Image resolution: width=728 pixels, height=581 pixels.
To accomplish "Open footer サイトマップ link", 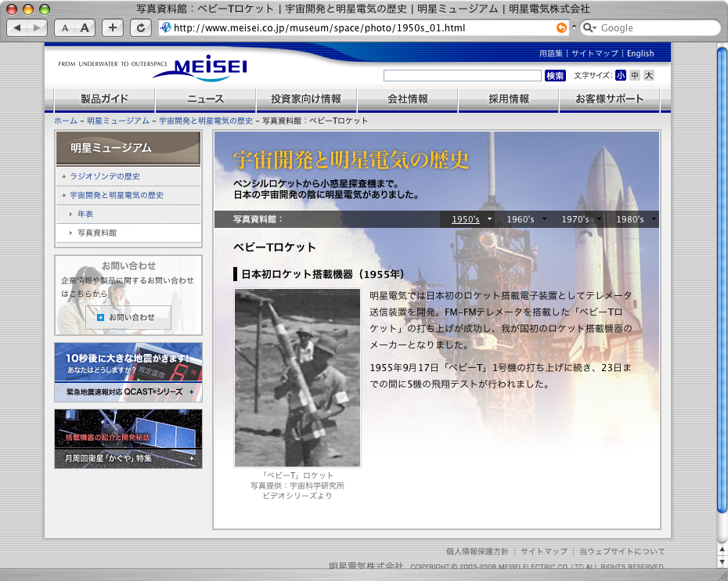I will coord(544,552).
